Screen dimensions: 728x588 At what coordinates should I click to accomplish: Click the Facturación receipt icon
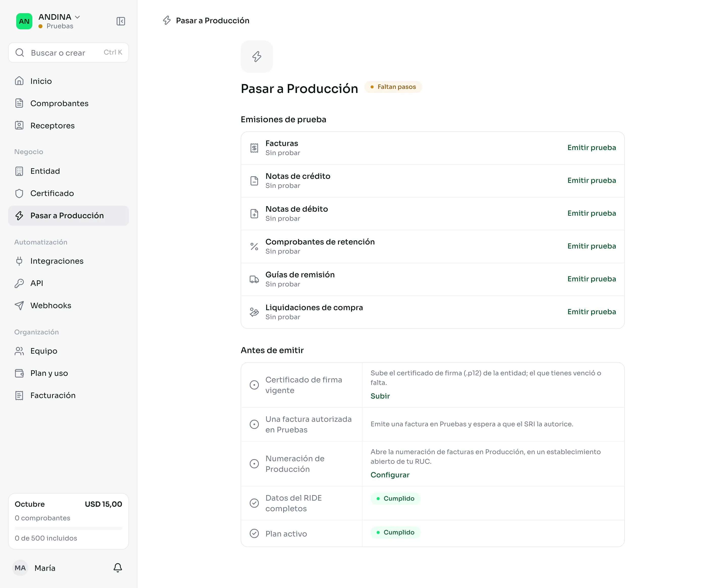click(x=19, y=395)
